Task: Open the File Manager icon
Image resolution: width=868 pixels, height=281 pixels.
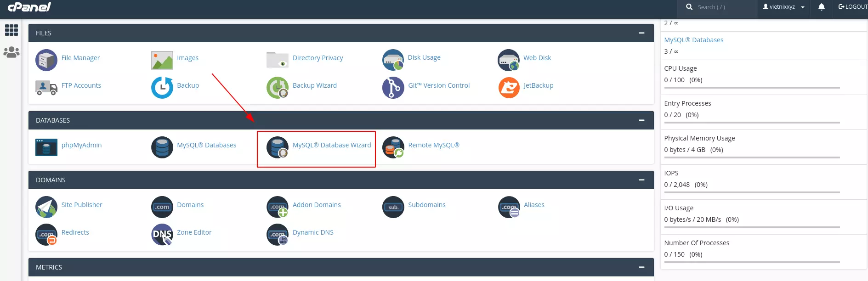Action: point(46,60)
